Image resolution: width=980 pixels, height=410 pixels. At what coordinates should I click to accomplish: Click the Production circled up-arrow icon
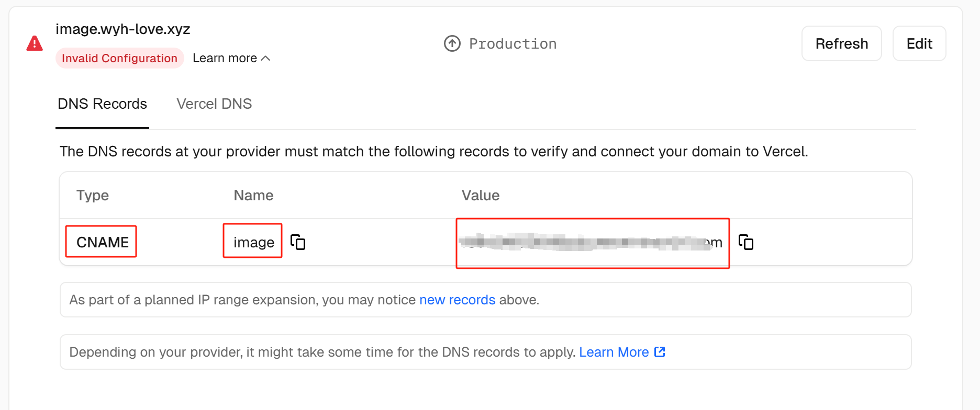pos(452,43)
